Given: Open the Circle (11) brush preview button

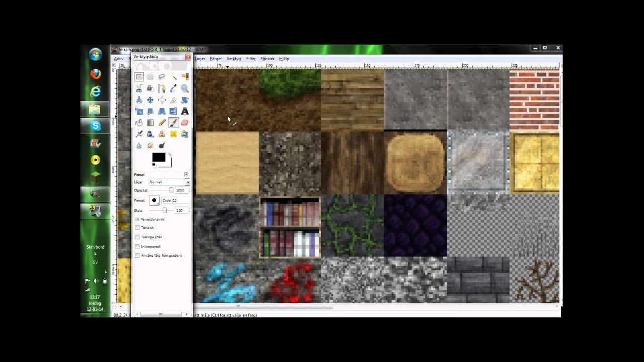Looking at the screenshot, I should tap(154, 200).
